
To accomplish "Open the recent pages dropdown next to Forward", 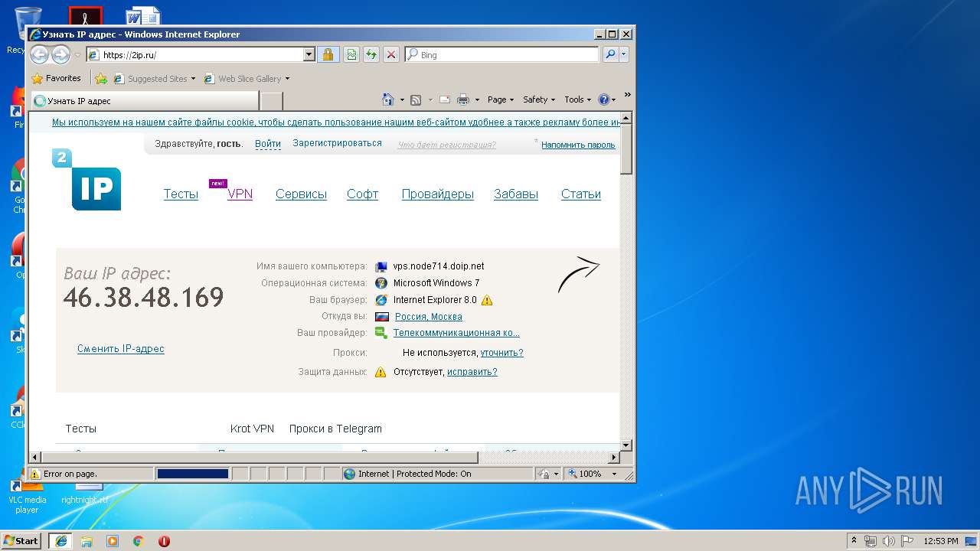I will (x=77, y=55).
